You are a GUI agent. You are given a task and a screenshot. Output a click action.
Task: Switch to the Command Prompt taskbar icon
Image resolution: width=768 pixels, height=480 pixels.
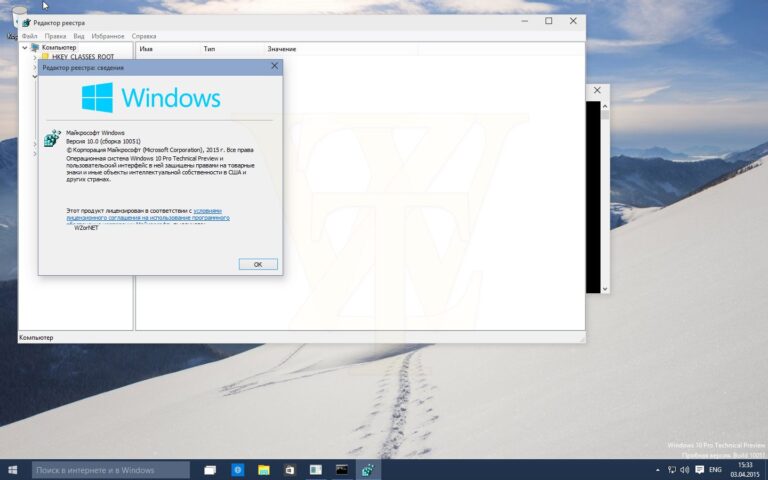click(342, 470)
